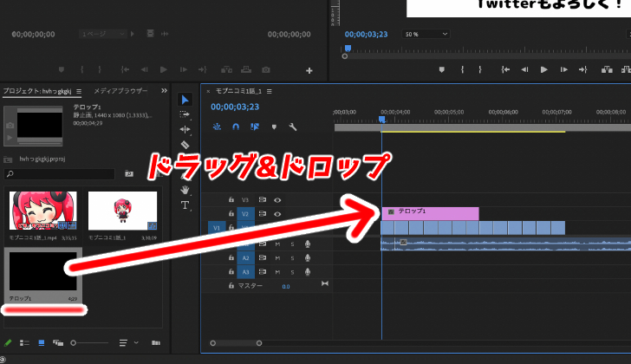Toggle Linked Selection in timeline
Image resolution: width=631 pixels, height=364 pixels.
(x=255, y=127)
